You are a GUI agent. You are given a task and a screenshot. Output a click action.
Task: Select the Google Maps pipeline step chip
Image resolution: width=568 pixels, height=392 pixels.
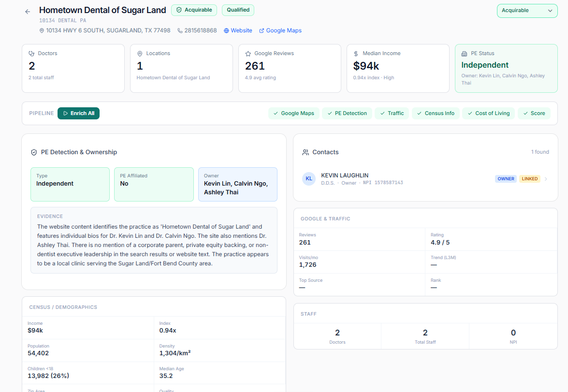click(x=294, y=114)
